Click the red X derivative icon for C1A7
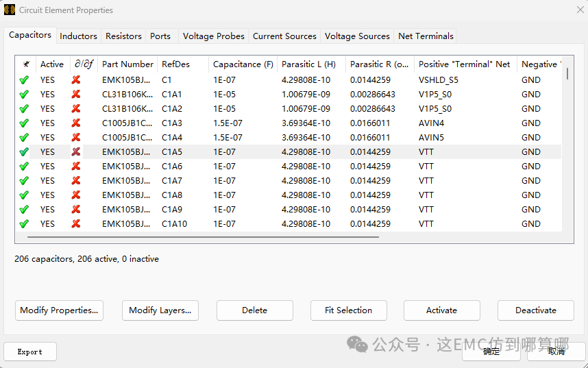Screen dimensions: 588x368 [76, 180]
